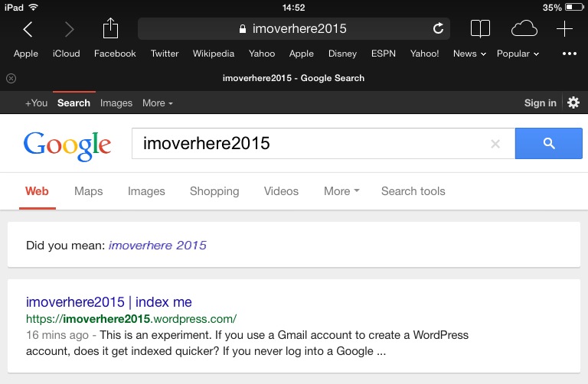Tap the Safari back arrow

click(x=28, y=29)
